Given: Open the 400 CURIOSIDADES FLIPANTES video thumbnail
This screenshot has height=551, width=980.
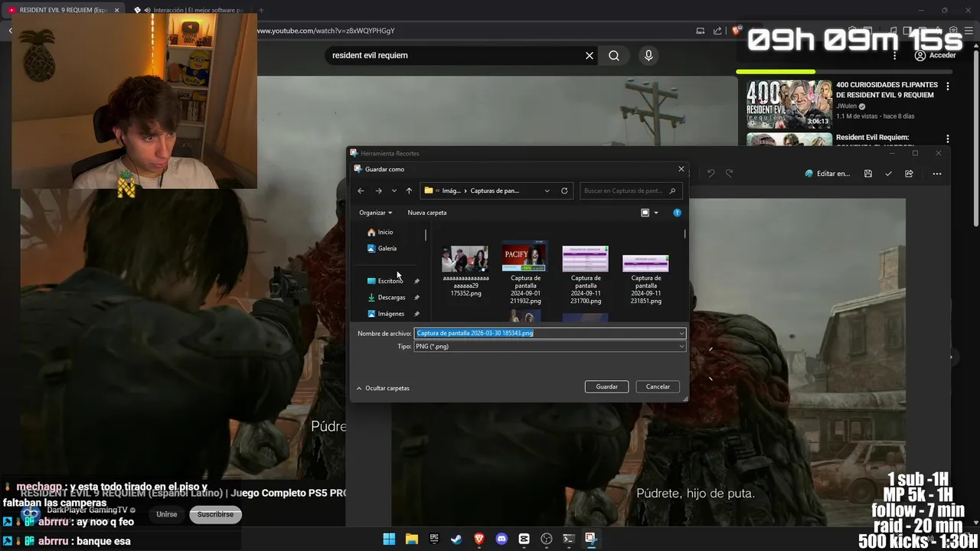Looking at the screenshot, I should point(789,104).
